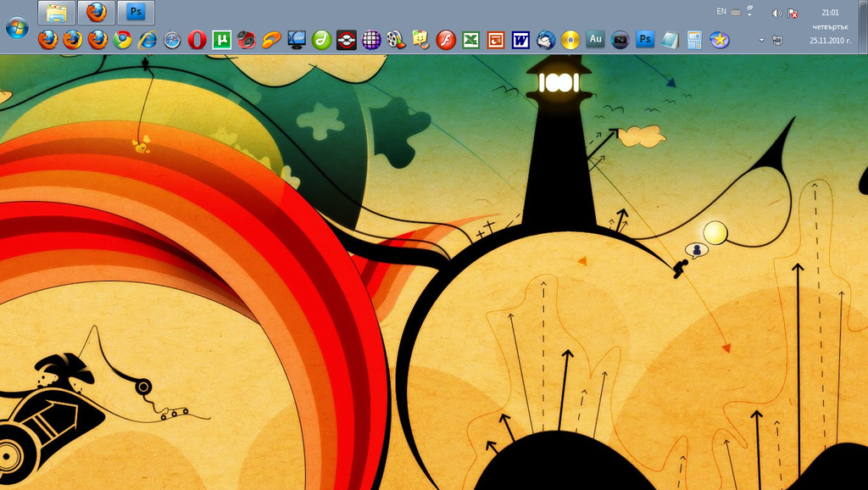The height and width of the screenshot is (490, 868).
Task: Open the Thunderbird mail icon
Action: (x=546, y=40)
